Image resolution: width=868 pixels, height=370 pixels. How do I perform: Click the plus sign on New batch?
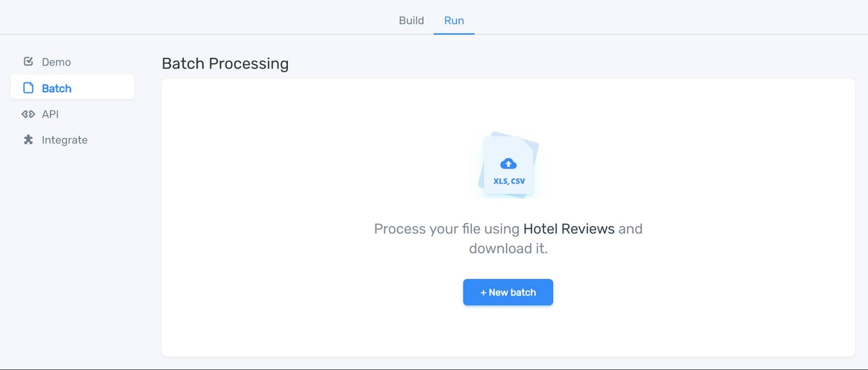(483, 292)
